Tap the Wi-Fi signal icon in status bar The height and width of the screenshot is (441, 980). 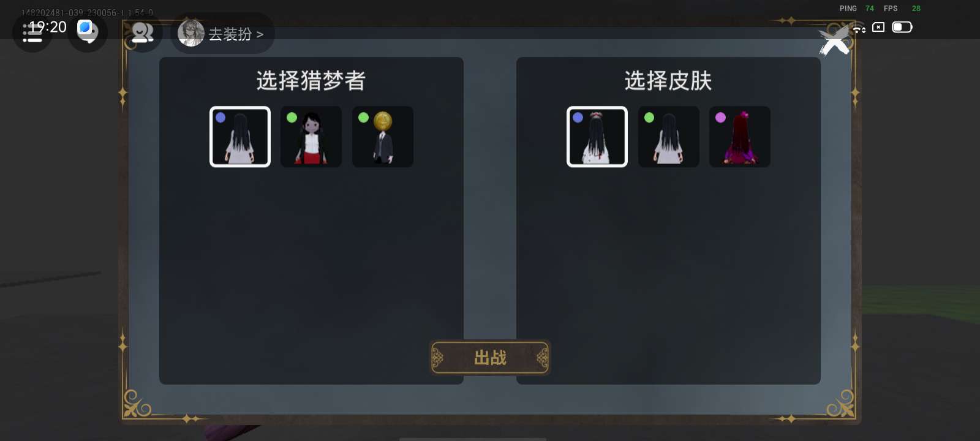[x=859, y=28]
